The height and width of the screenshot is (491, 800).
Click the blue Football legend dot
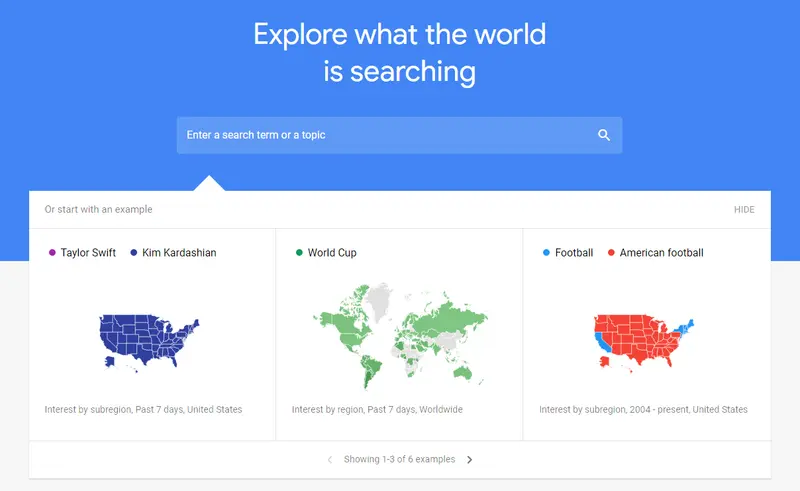point(546,253)
